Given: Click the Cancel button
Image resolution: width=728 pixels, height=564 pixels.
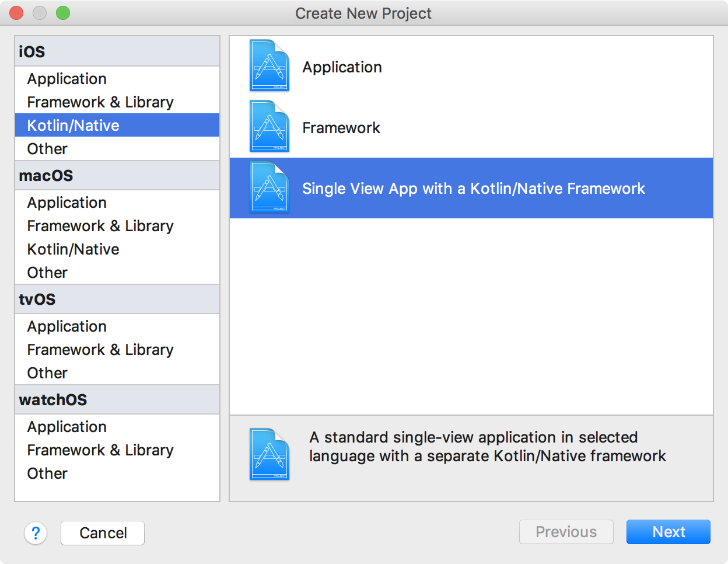Looking at the screenshot, I should (103, 533).
